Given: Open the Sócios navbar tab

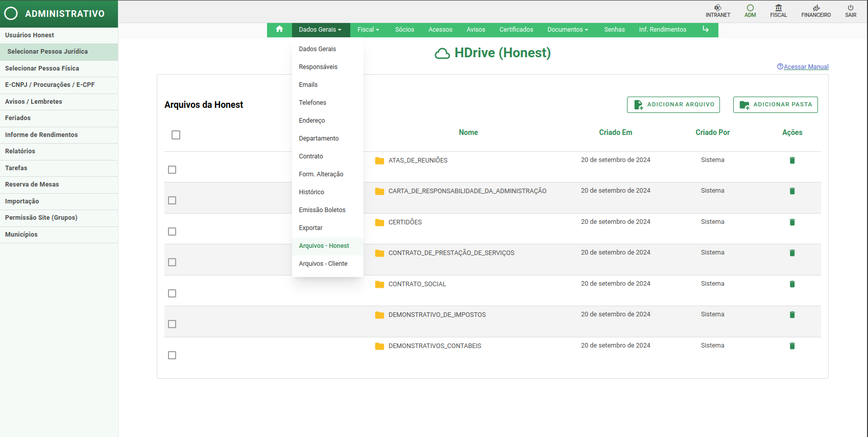Looking at the screenshot, I should (404, 30).
